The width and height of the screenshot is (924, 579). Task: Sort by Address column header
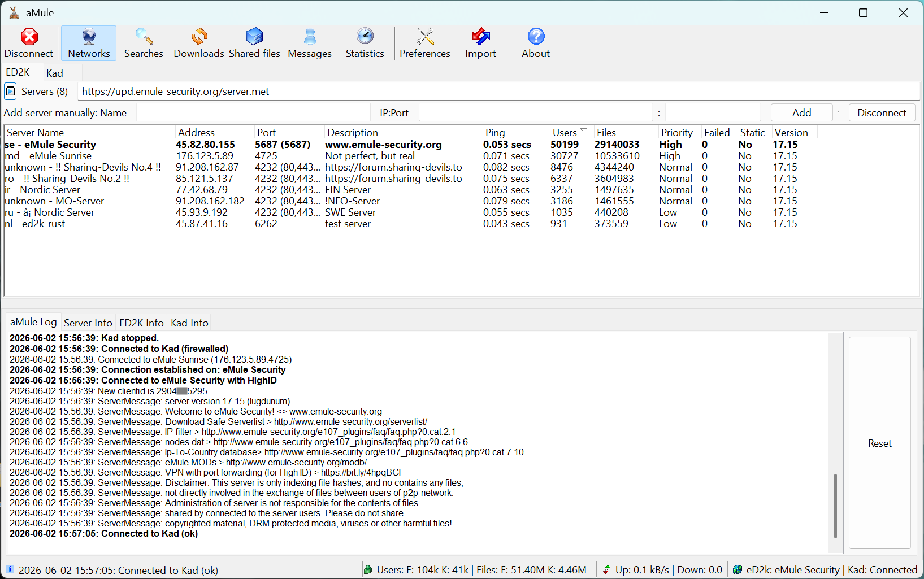point(215,132)
